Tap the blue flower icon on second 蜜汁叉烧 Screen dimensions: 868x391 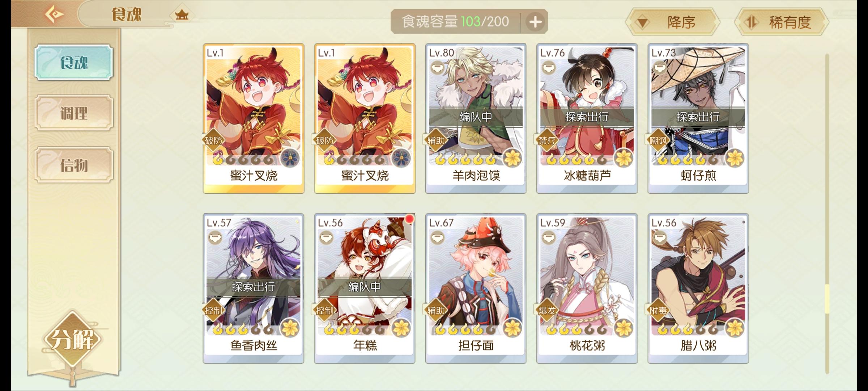tap(401, 159)
